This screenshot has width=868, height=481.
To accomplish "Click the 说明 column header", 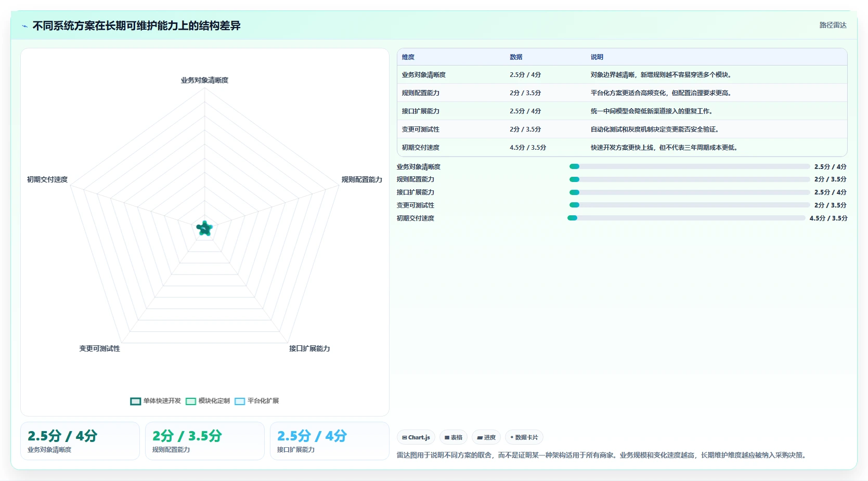I will [597, 57].
